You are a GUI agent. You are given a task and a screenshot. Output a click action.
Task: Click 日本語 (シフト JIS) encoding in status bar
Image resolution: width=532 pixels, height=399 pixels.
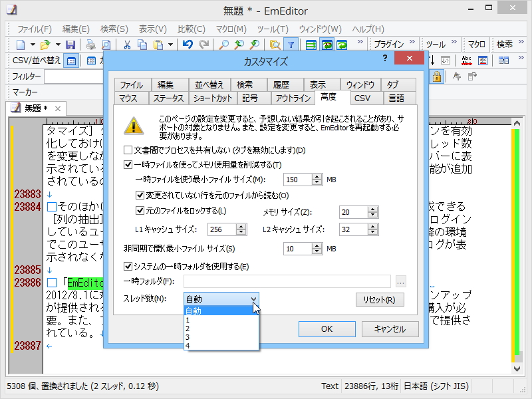pyautogui.click(x=436, y=386)
